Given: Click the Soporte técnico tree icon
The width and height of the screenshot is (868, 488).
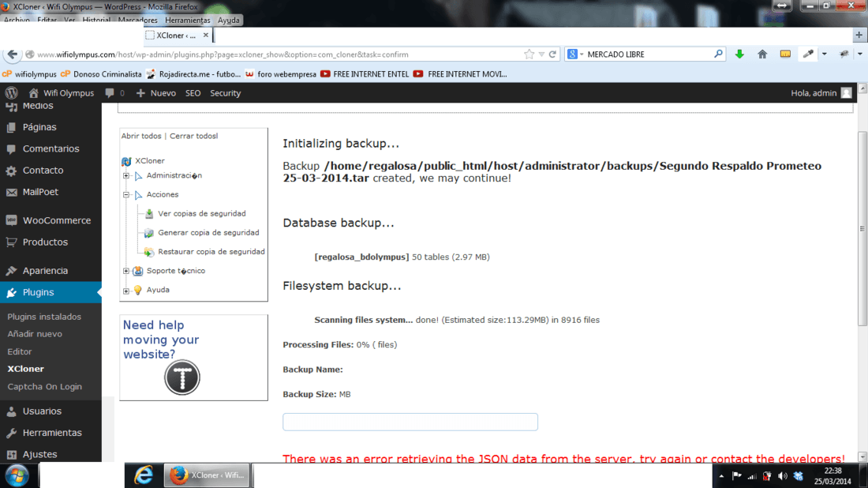Looking at the screenshot, I should pyautogui.click(x=138, y=271).
